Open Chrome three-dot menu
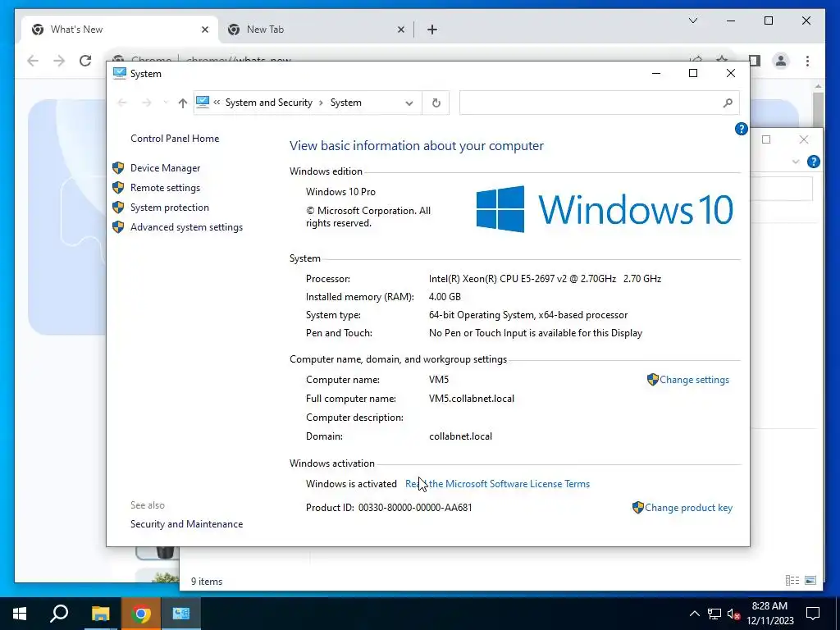840x630 pixels. tap(807, 61)
